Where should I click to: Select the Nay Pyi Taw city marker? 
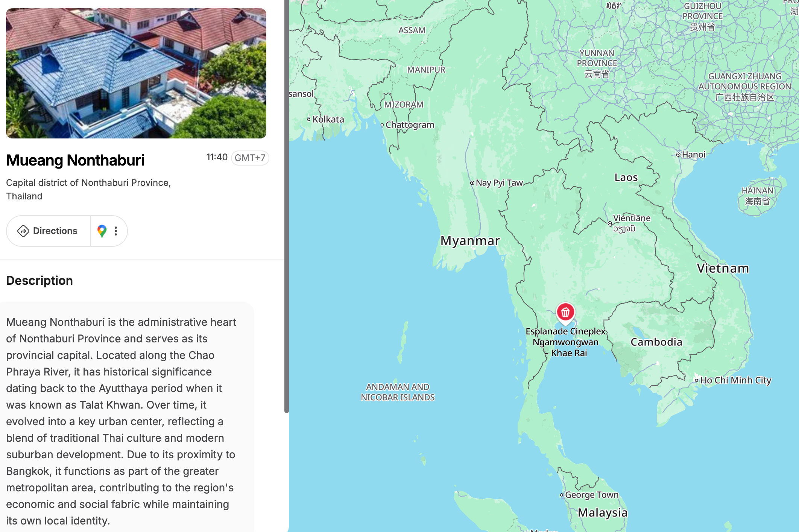(x=472, y=183)
